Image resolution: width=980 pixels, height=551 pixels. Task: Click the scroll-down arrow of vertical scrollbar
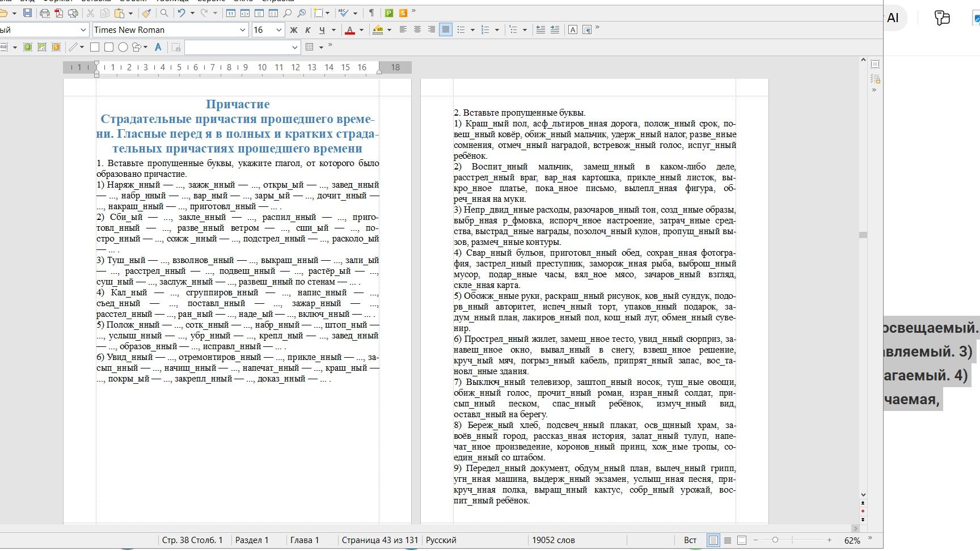click(x=863, y=495)
